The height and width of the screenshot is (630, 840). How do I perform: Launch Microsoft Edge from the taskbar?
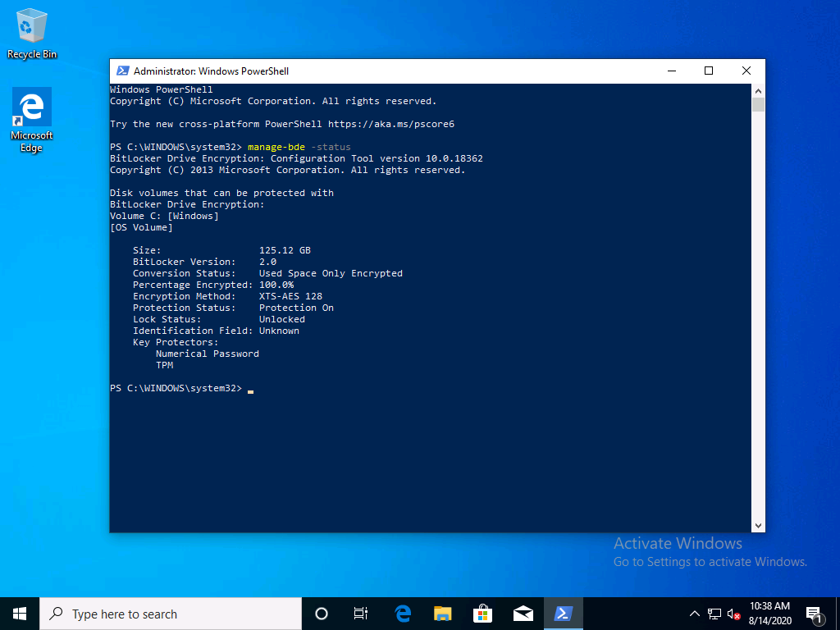coord(403,614)
